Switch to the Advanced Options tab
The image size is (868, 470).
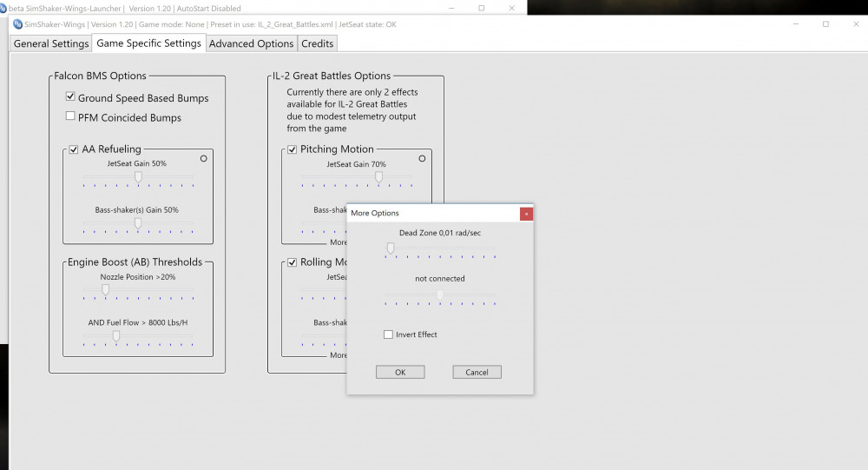pyautogui.click(x=252, y=43)
